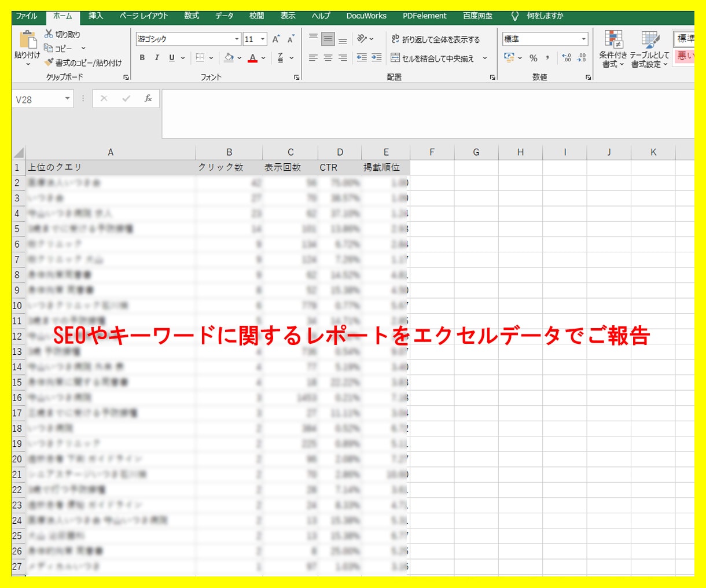Switch to the Insert (挿入) tab
This screenshot has height=588, width=706.
pyautogui.click(x=96, y=16)
